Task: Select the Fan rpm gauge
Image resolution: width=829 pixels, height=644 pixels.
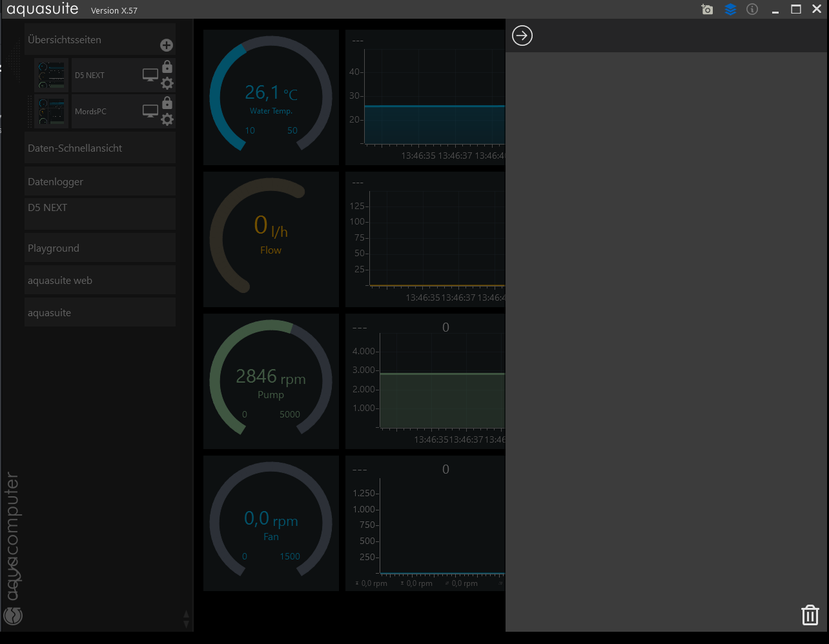Action: coord(271,523)
